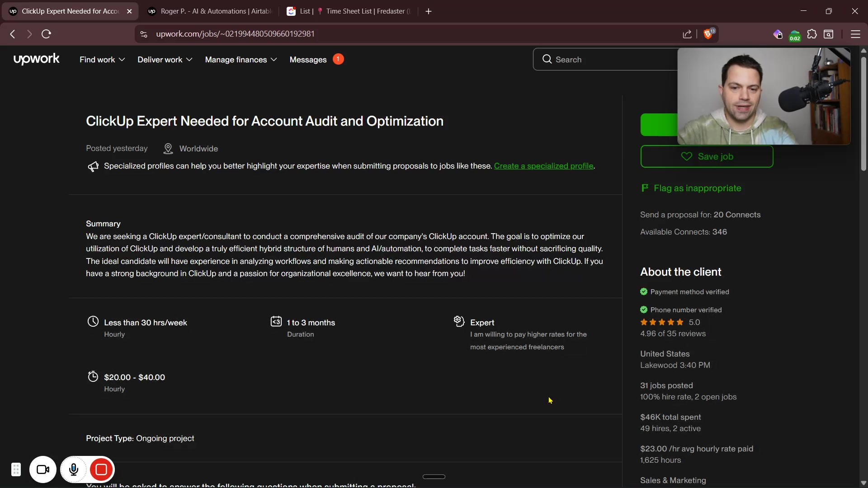
Task: Click the Upwork logo
Action: click(x=36, y=59)
